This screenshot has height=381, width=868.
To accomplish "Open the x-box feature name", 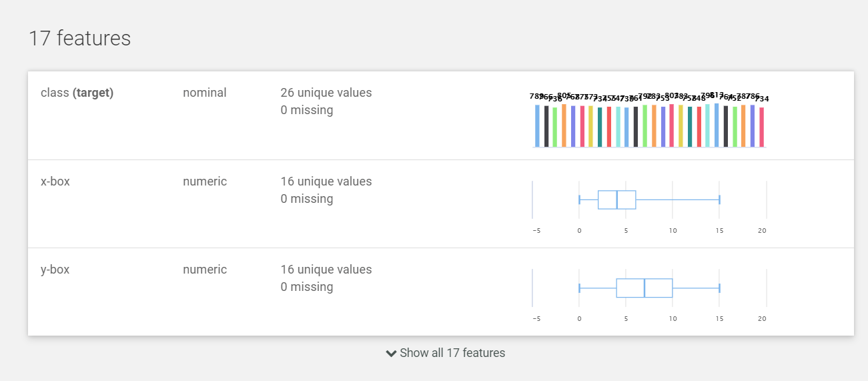I will click(55, 181).
